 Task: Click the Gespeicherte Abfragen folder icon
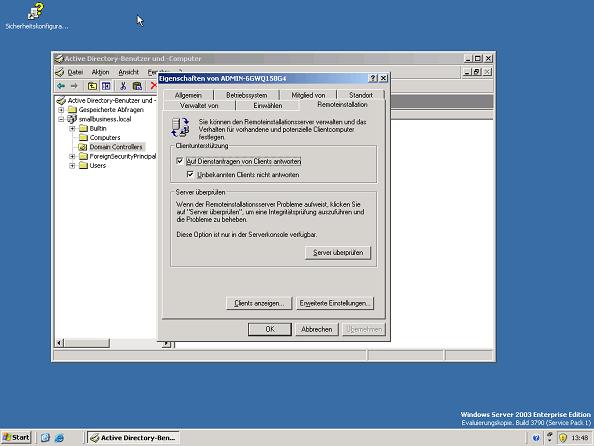(72, 110)
